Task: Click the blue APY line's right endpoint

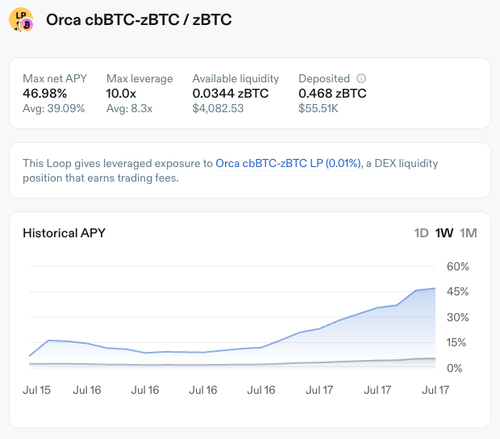Action: (x=435, y=288)
